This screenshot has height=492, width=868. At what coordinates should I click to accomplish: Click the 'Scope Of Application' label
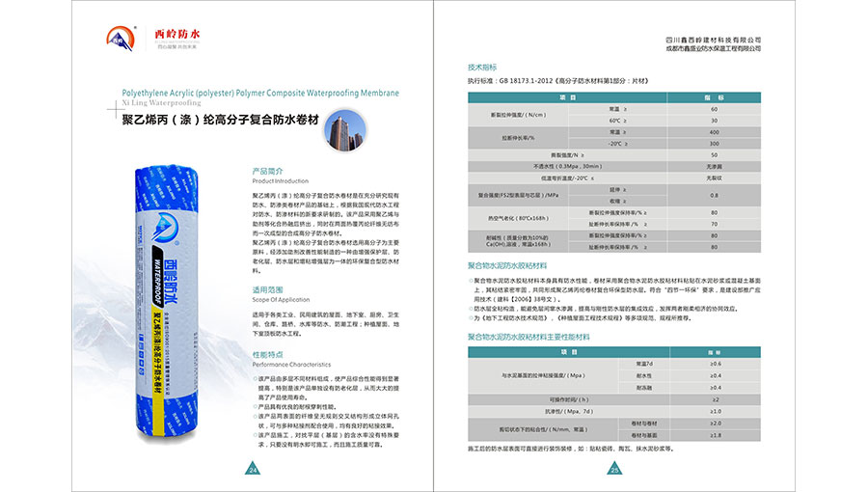pyautogui.click(x=281, y=299)
